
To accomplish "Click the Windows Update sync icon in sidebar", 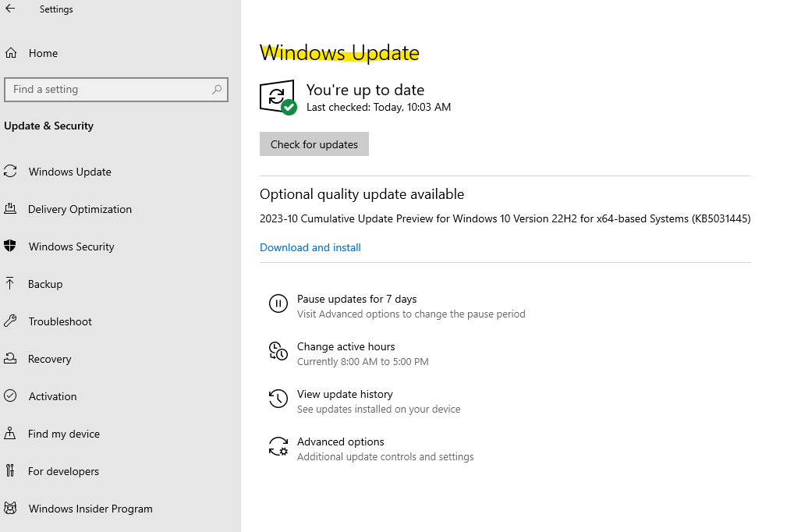I will (x=10, y=172).
